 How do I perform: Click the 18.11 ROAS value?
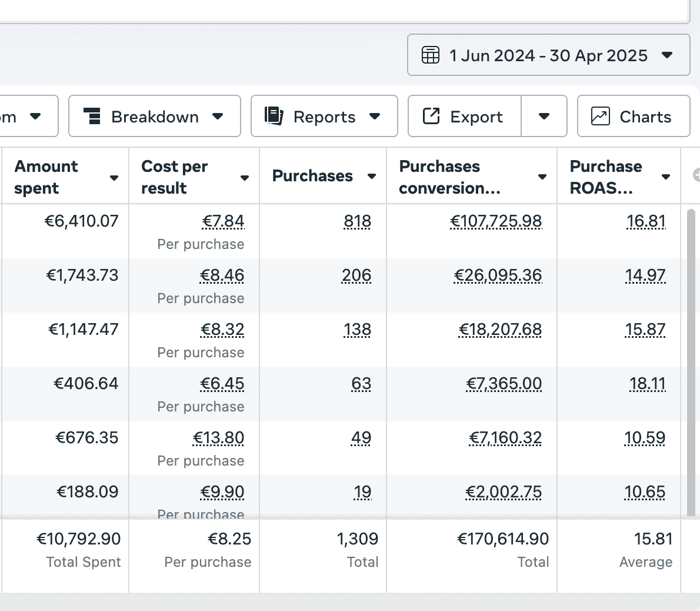[647, 384]
